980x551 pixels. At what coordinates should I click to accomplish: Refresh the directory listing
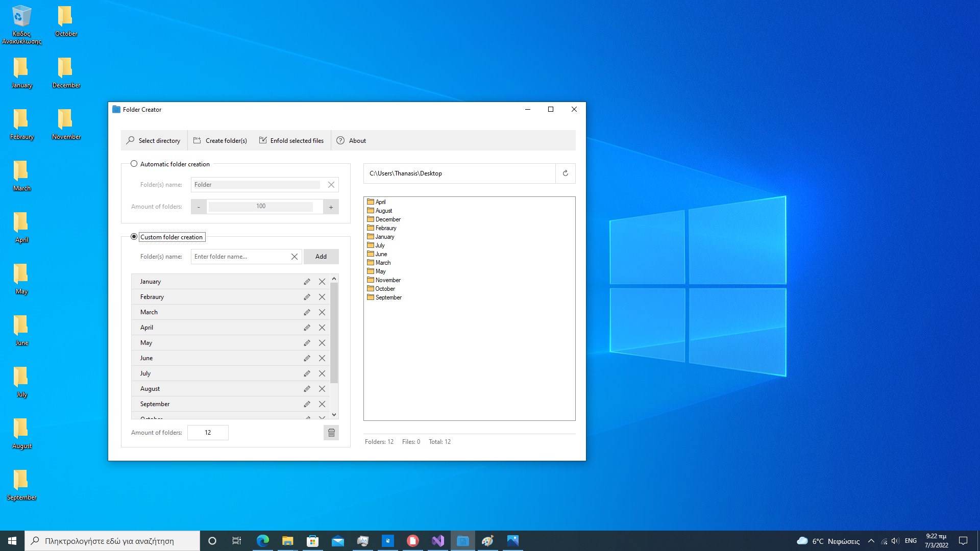pos(565,173)
